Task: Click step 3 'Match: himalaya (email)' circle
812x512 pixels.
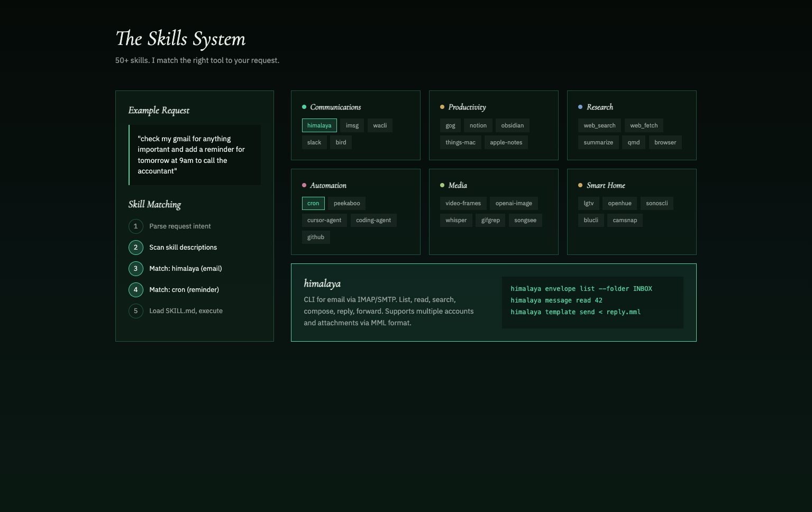Action: click(x=135, y=268)
